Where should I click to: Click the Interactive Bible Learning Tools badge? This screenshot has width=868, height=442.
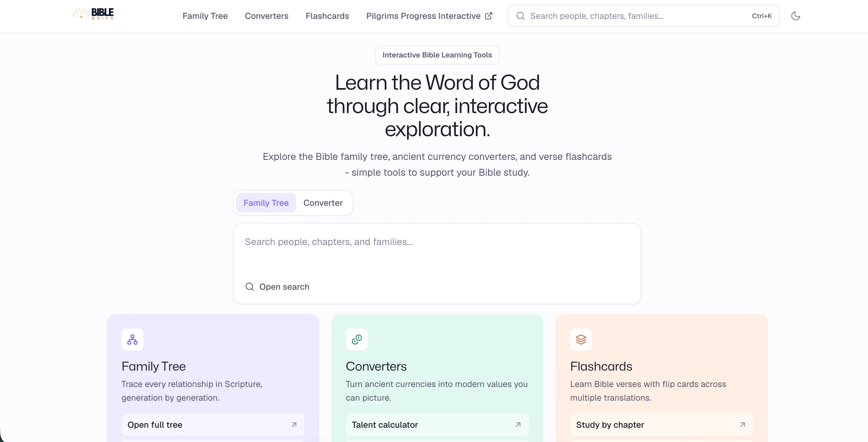[437, 55]
